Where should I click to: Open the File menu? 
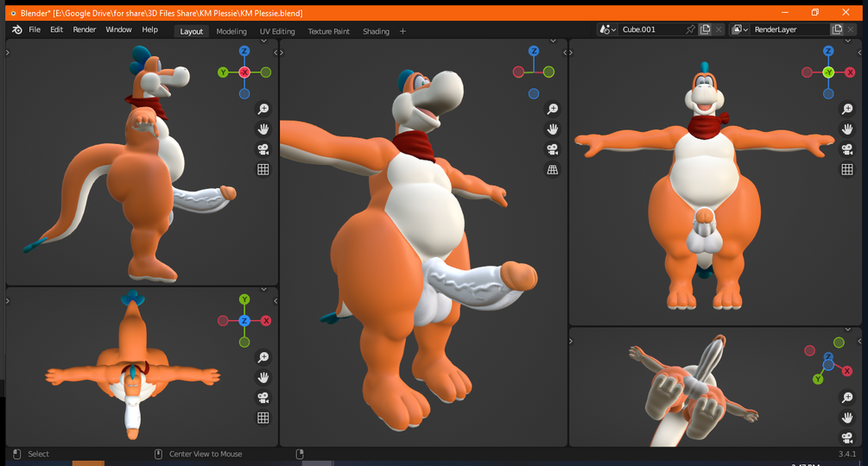(35, 30)
